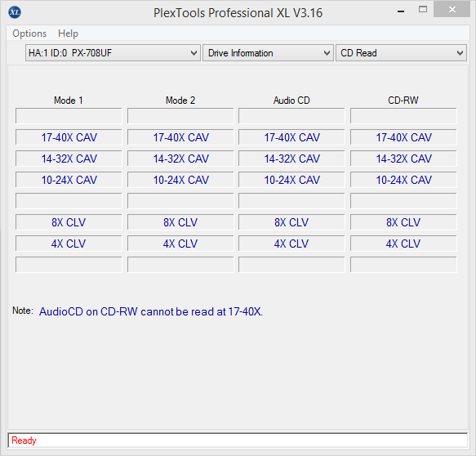Select 14-32X CAV under Audio CD
This screenshot has width=476, height=456.
tap(291, 159)
